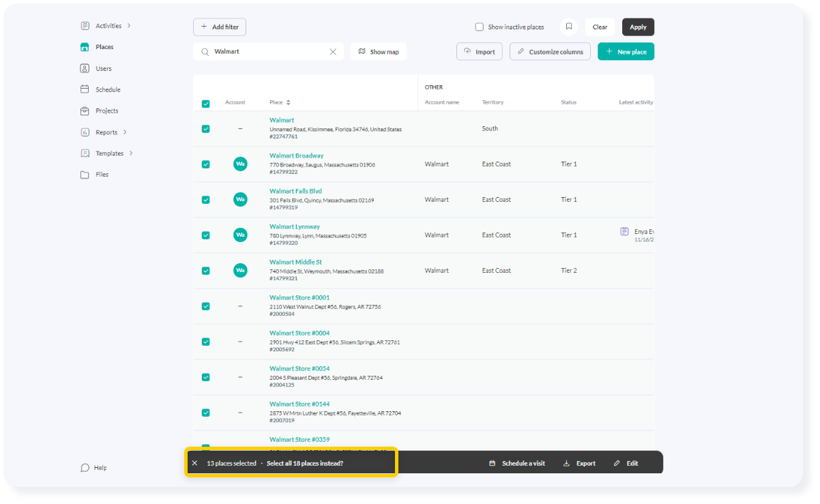The image size is (820, 504).
Task: Go to the Schedule section
Action: click(107, 89)
